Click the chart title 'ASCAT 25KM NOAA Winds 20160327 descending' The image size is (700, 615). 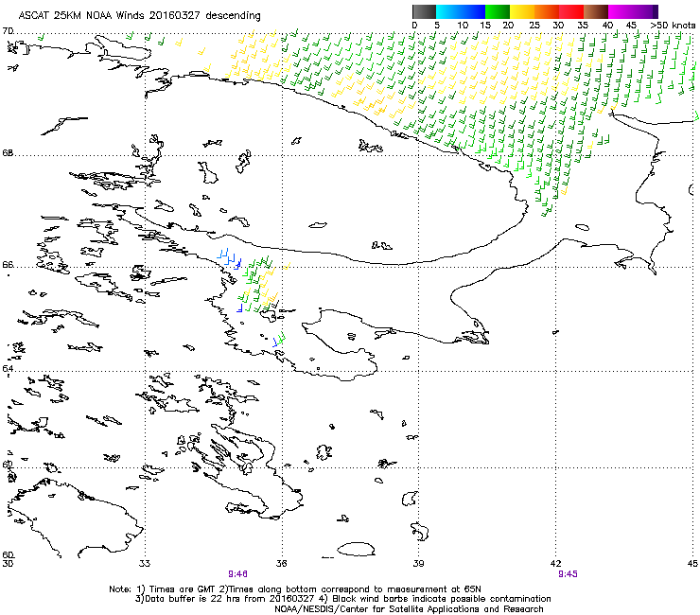click(x=139, y=16)
